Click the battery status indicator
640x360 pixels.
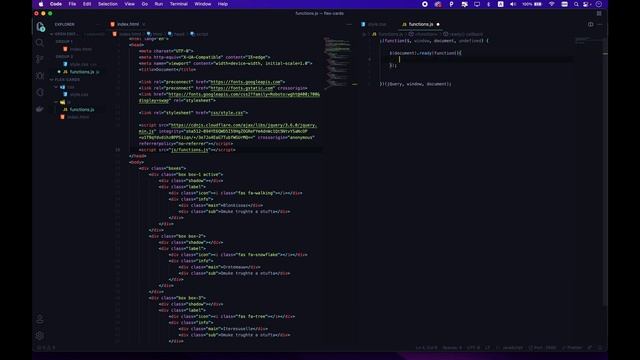coord(532,4)
